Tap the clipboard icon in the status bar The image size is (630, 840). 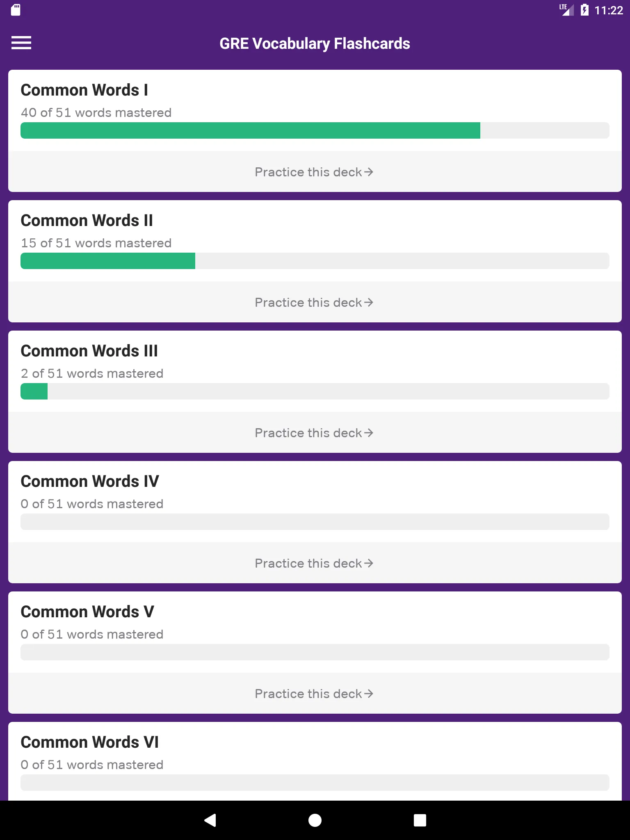click(15, 10)
